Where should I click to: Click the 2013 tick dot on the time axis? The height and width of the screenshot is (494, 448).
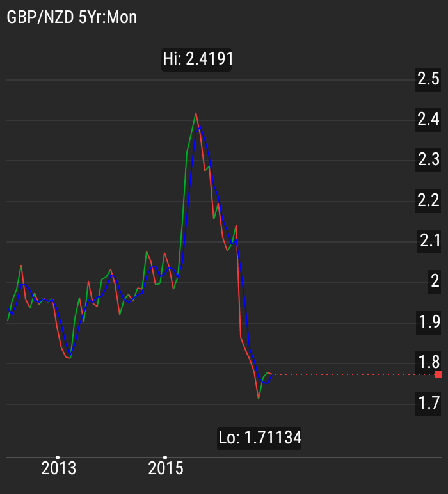58,458
